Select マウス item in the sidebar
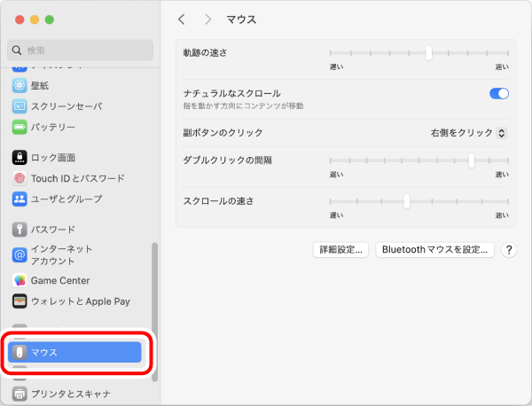 [74, 352]
